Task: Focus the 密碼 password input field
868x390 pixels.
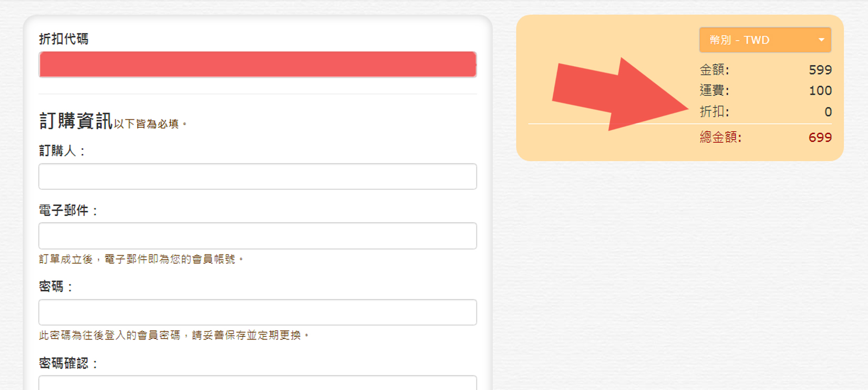Action: (x=257, y=312)
